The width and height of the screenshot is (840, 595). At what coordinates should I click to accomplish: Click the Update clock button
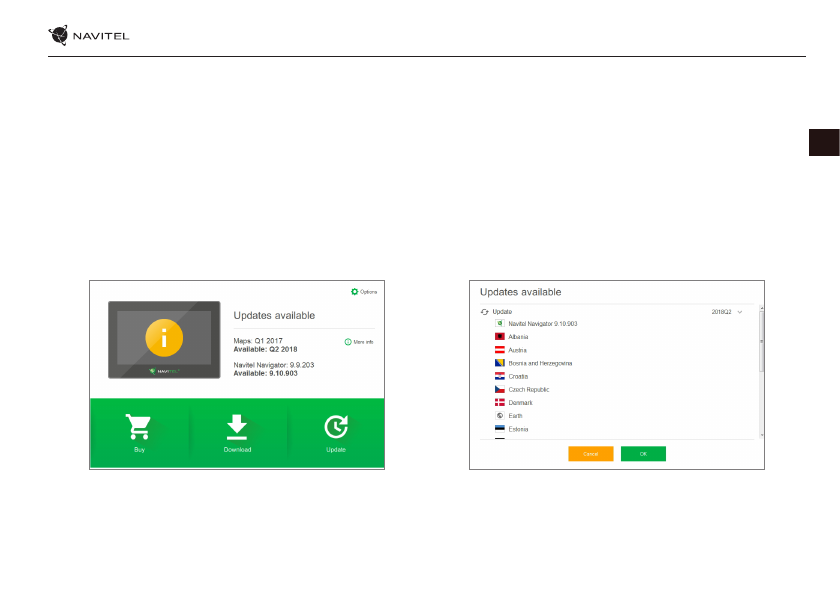[x=336, y=433]
